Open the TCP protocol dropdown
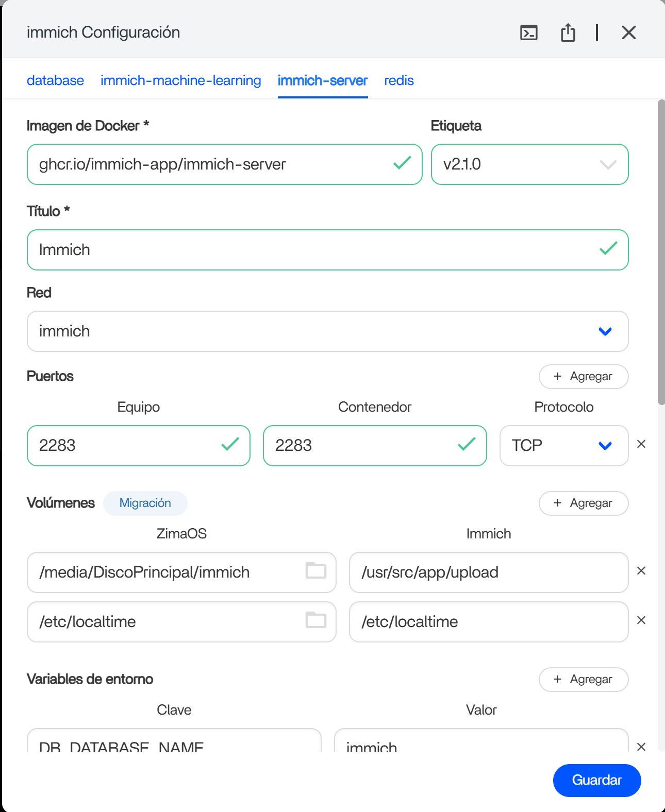This screenshot has width=665, height=812. (605, 446)
